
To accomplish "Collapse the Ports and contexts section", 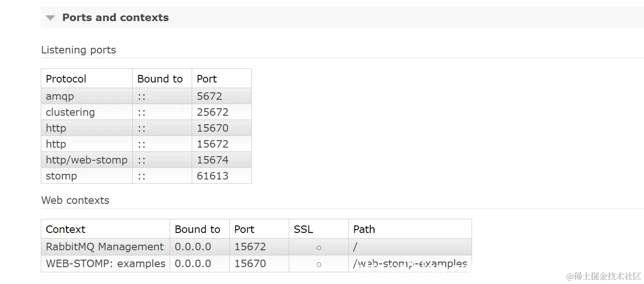I will point(50,18).
